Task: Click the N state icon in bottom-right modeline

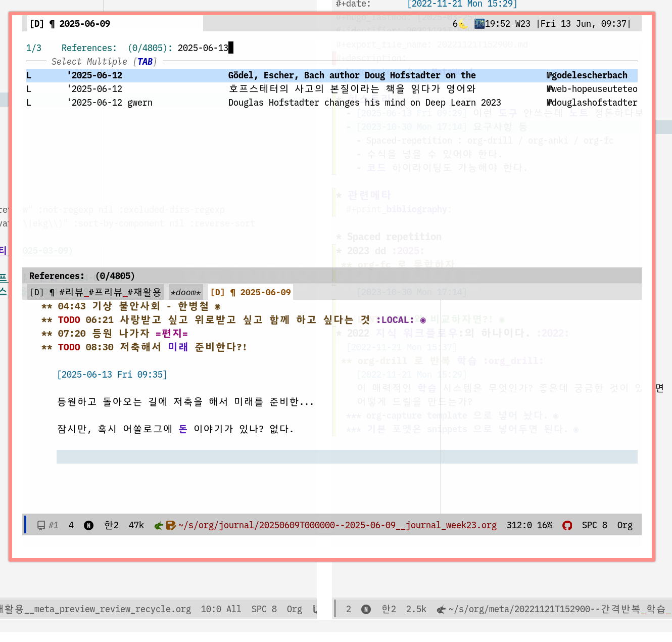Action: point(366,609)
